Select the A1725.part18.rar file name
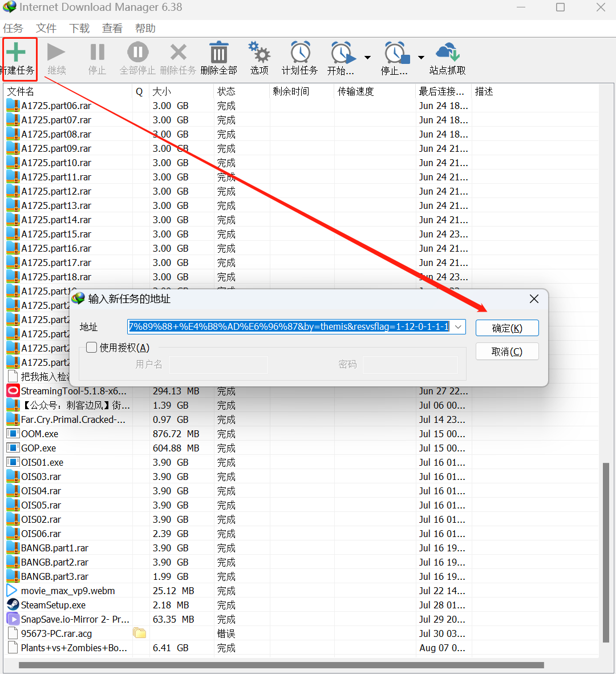This screenshot has width=616, height=674. coord(56,276)
